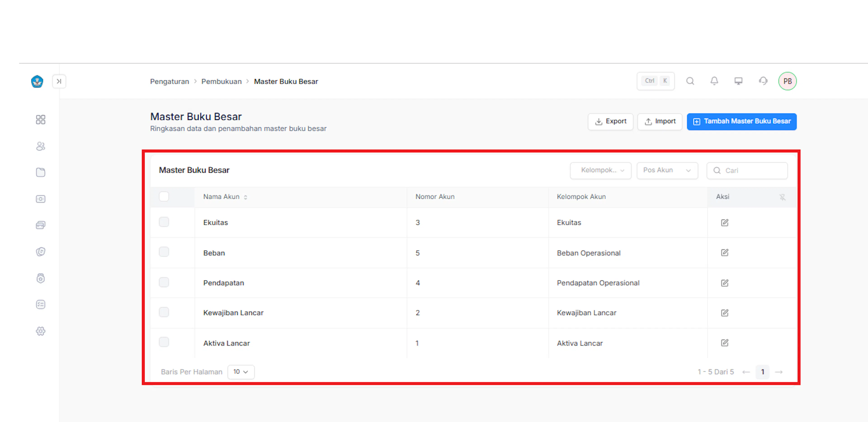The image size is (868, 422).
Task: Open the users icon in sidebar
Action: pos(40,146)
